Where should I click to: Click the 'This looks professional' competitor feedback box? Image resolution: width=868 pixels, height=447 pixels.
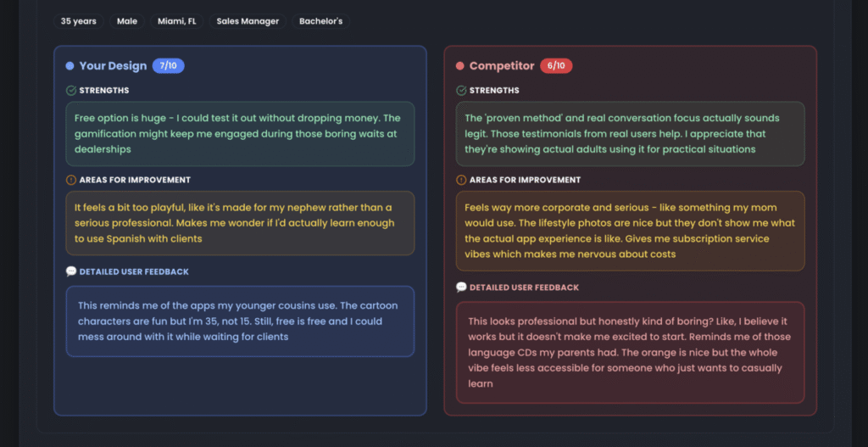coord(630,352)
